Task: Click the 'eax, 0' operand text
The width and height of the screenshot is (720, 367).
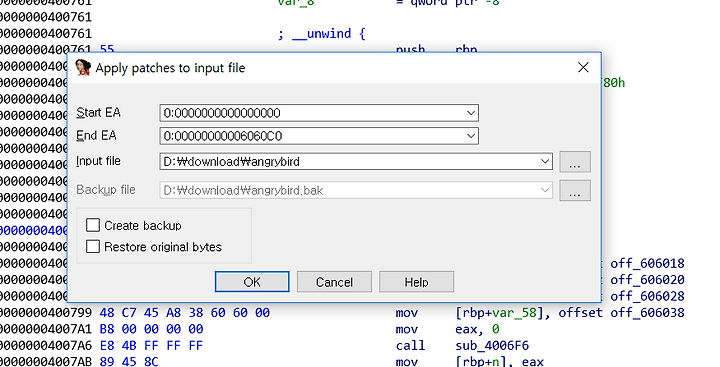Action: click(x=477, y=329)
